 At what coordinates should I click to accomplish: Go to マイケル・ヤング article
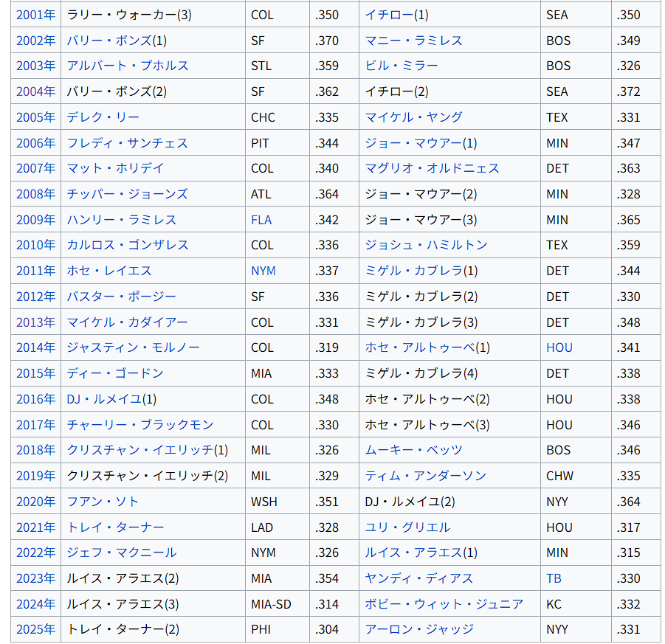coord(413,117)
